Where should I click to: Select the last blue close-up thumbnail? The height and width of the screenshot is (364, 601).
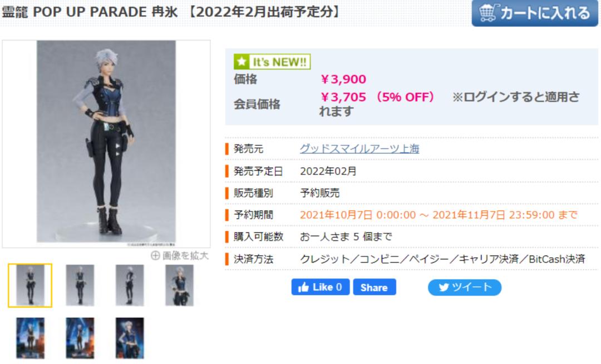click(x=130, y=338)
